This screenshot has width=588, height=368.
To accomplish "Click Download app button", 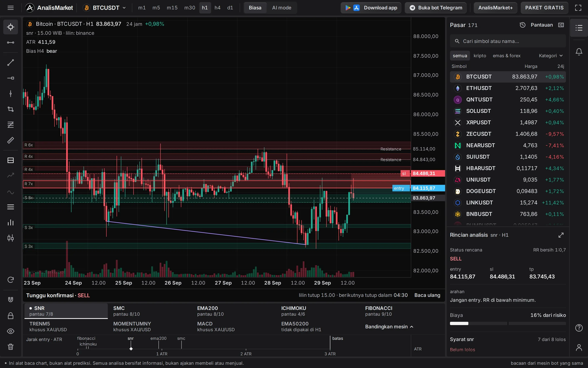I will click(371, 8).
